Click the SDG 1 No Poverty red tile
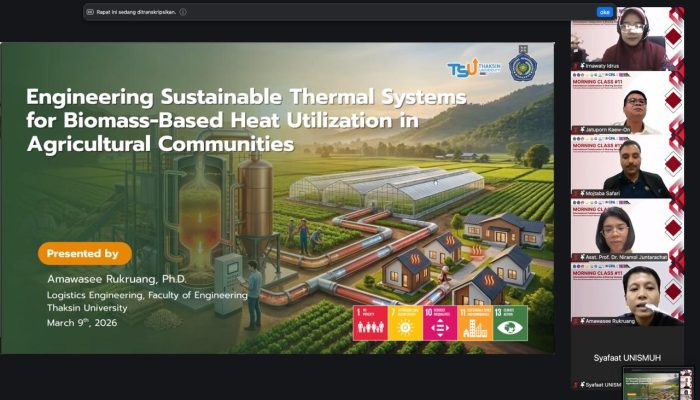This screenshot has width=700, height=400. click(370, 323)
